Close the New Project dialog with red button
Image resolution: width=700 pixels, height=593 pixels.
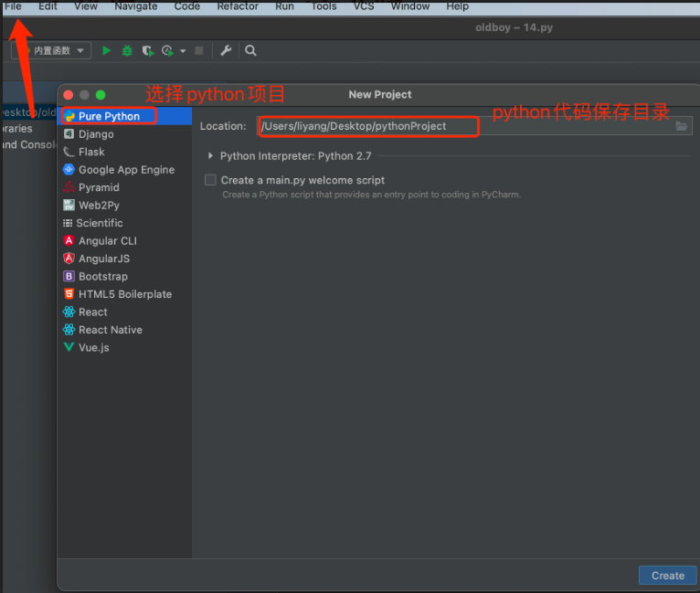[69, 95]
